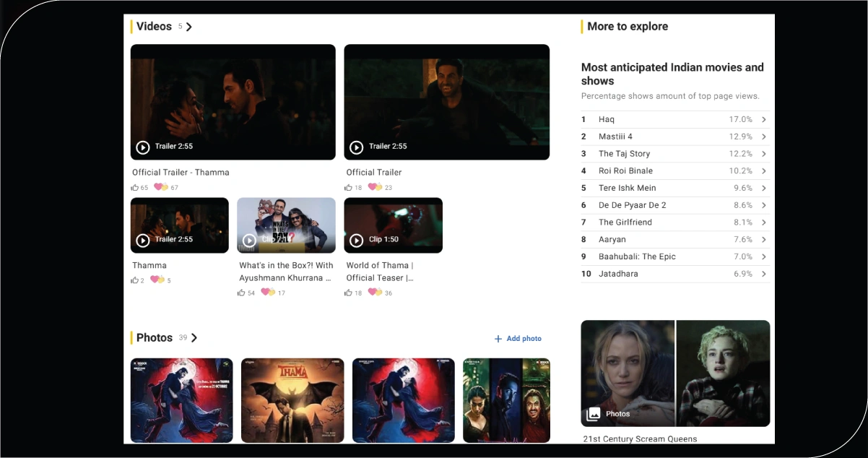
Task: Open the Thama bat poster photo
Action: [292, 400]
